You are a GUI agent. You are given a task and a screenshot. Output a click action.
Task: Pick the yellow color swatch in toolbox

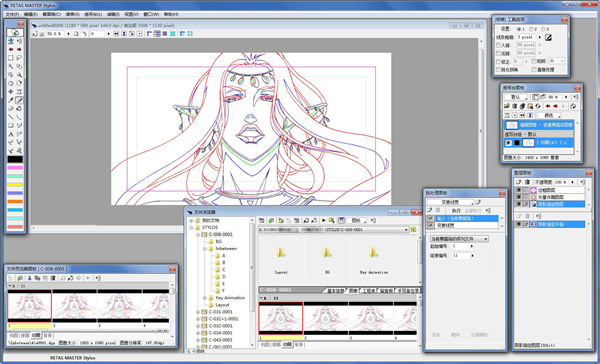(15, 184)
